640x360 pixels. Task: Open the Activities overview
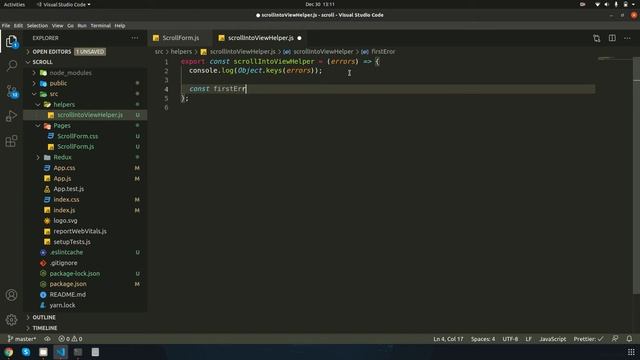point(14,4)
